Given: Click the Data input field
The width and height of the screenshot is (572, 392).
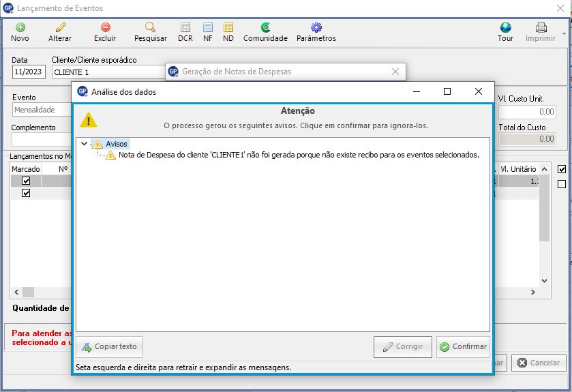Looking at the screenshot, I should pyautogui.click(x=29, y=72).
